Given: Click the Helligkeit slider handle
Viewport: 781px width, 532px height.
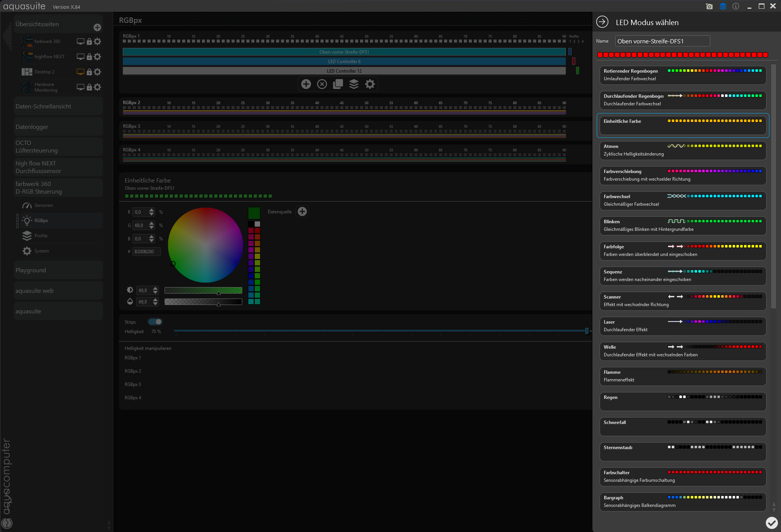Looking at the screenshot, I should point(587,331).
